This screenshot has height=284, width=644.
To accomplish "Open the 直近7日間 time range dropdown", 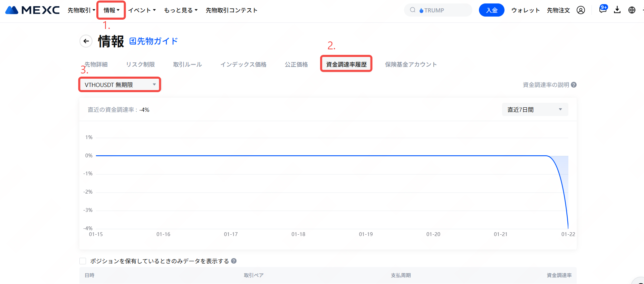I will pos(535,110).
